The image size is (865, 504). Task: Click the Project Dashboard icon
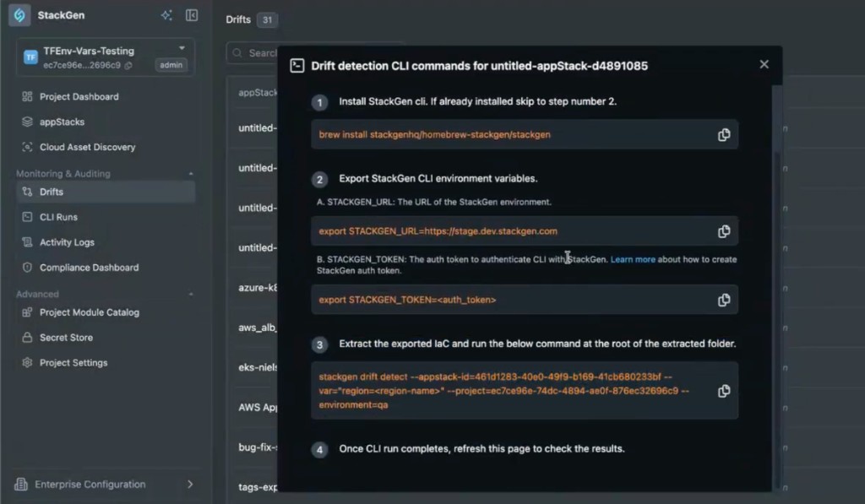click(27, 96)
